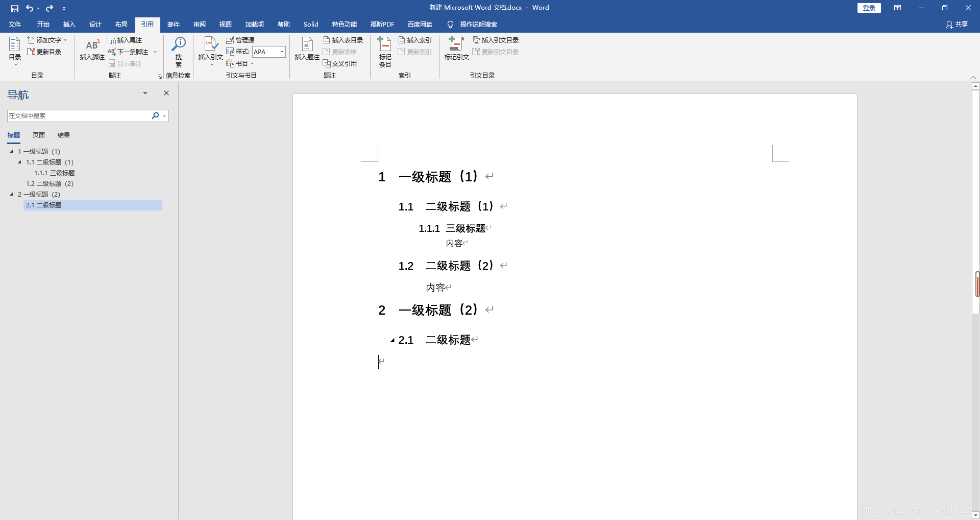Click 更新目录 in the ribbon

point(44,52)
